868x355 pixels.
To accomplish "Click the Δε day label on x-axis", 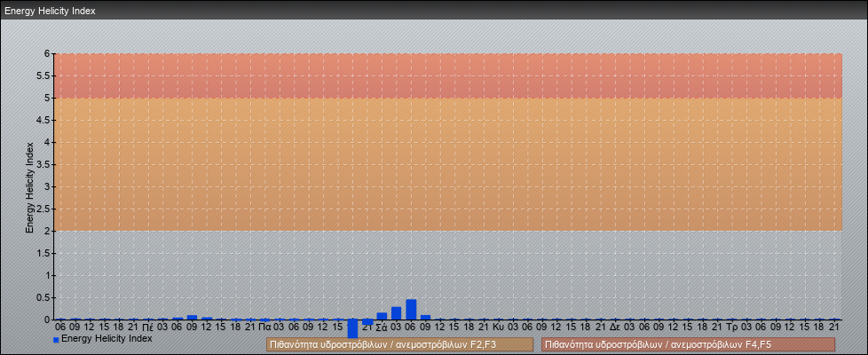I will [x=615, y=327].
